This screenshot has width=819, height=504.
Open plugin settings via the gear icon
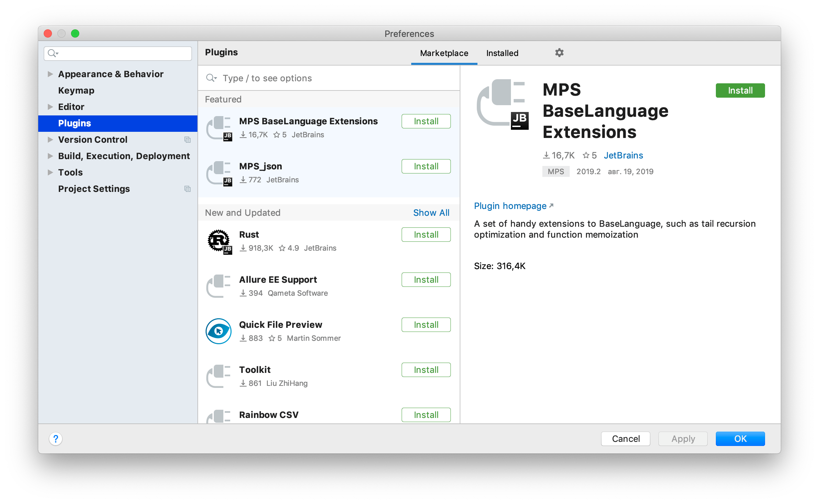click(x=559, y=53)
